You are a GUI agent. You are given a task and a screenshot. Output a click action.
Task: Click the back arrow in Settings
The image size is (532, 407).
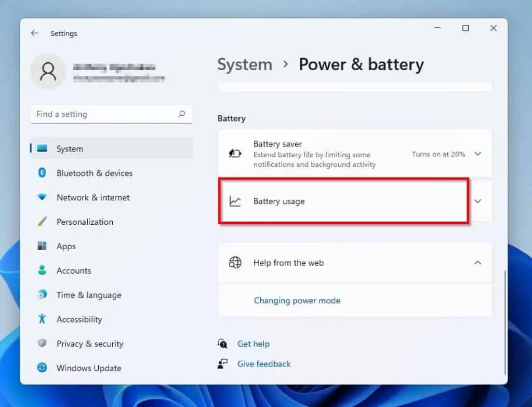pyautogui.click(x=34, y=33)
